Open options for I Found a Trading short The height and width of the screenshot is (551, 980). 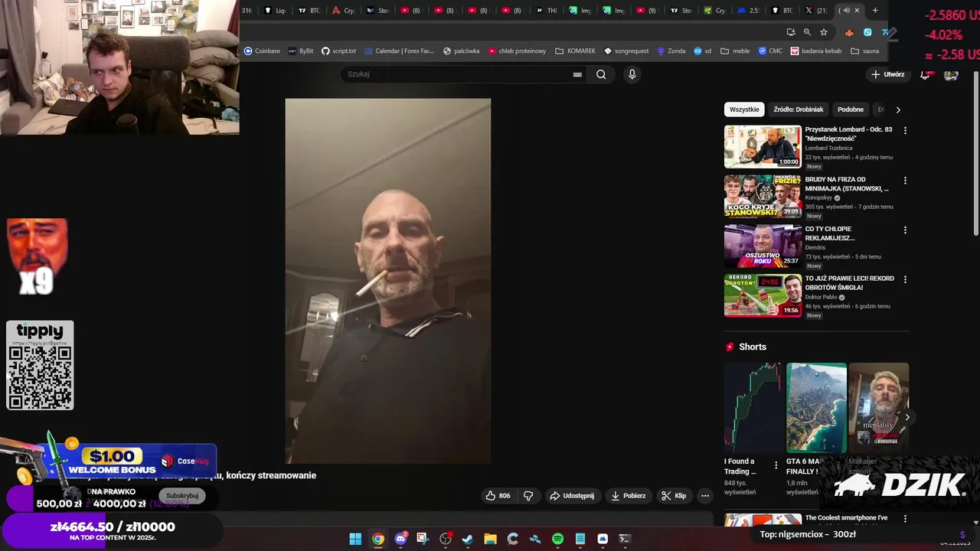(x=776, y=465)
